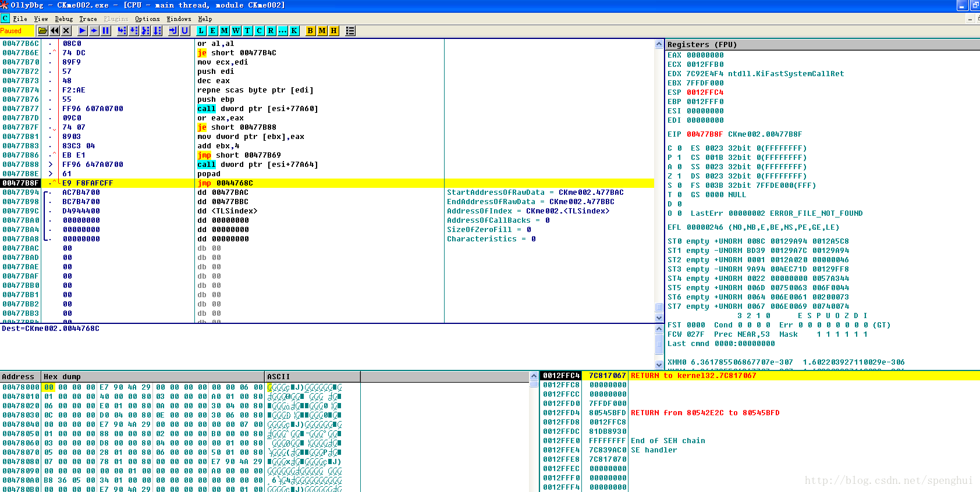Open the File menu

[x=20, y=19]
